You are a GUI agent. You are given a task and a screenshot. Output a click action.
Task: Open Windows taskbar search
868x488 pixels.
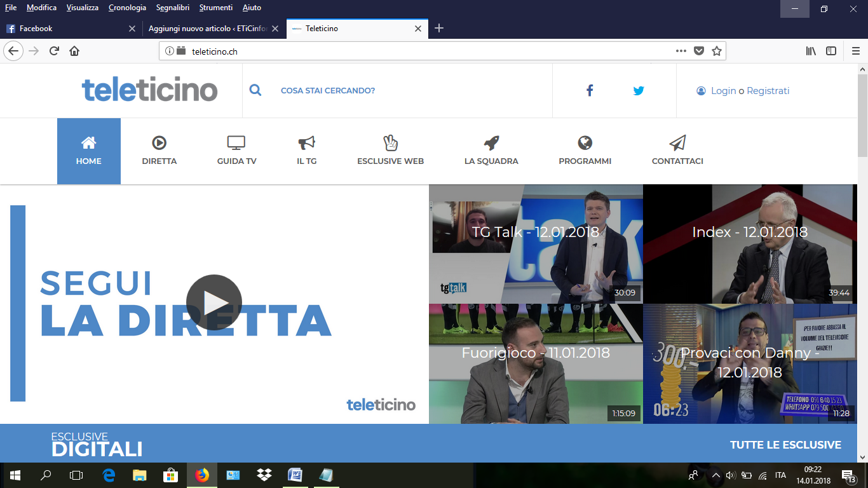pos(46,475)
